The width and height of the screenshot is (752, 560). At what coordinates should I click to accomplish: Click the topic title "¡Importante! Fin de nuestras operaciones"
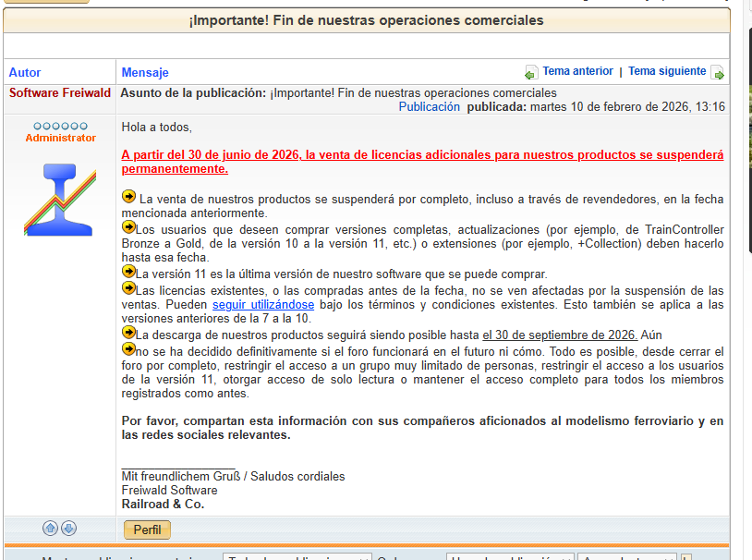click(x=367, y=20)
